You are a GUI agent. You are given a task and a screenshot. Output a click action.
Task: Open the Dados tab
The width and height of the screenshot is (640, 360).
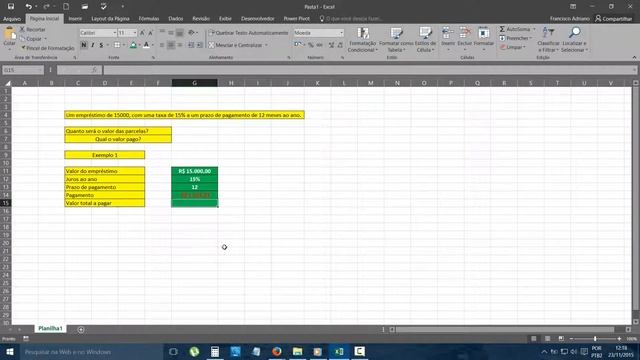point(176,19)
